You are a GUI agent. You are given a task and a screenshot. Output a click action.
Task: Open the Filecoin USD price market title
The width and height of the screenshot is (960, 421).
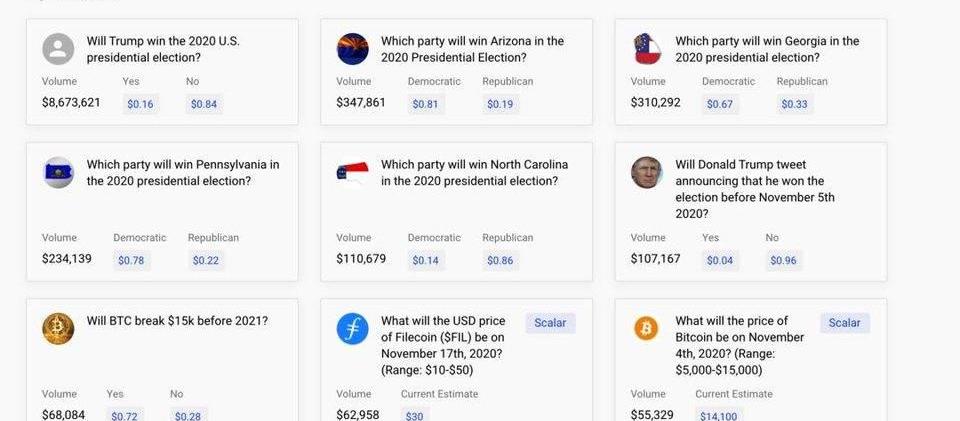coord(443,345)
